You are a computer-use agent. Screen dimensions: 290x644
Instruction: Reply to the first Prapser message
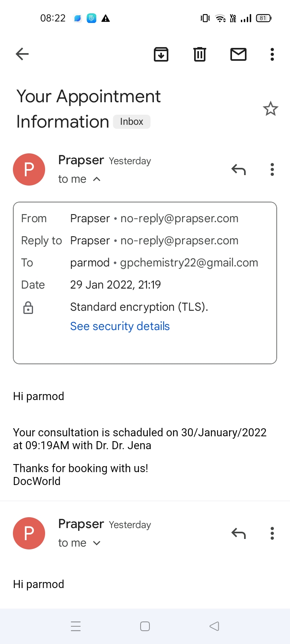[238, 170]
